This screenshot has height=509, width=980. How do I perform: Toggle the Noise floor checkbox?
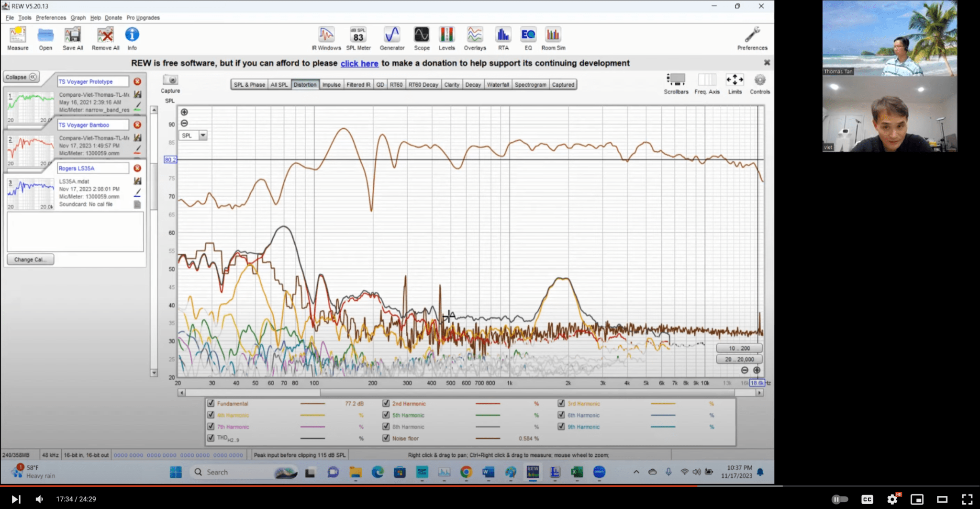coord(386,438)
